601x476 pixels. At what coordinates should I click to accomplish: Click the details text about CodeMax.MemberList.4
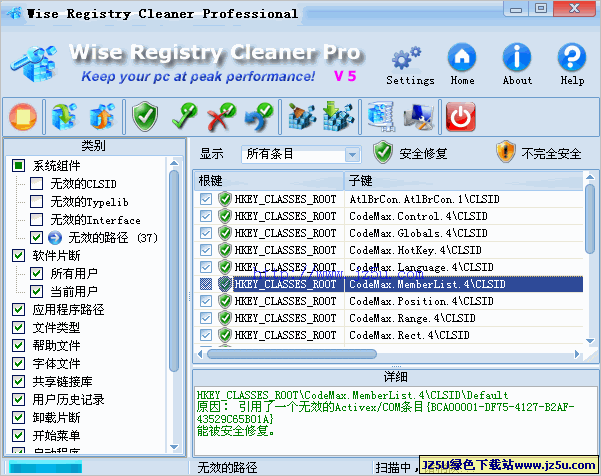[386, 412]
